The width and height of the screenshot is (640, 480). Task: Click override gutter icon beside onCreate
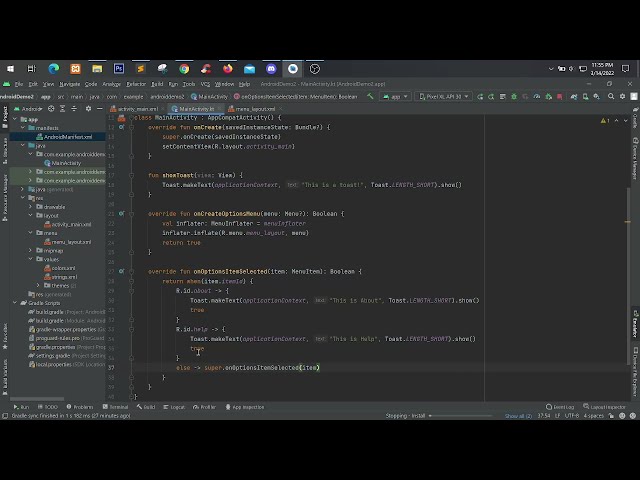point(121,127)
